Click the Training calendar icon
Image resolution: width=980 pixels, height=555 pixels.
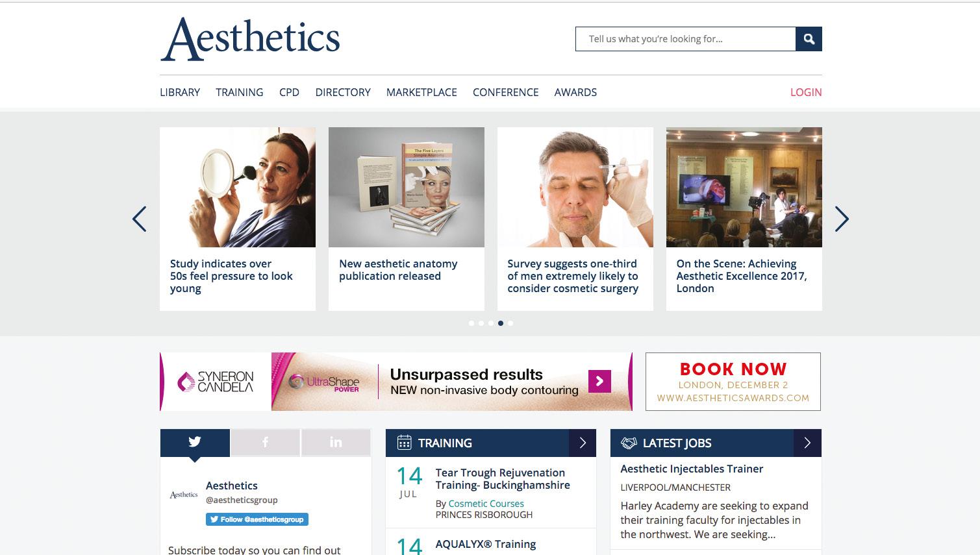click(x=404, y=443)
